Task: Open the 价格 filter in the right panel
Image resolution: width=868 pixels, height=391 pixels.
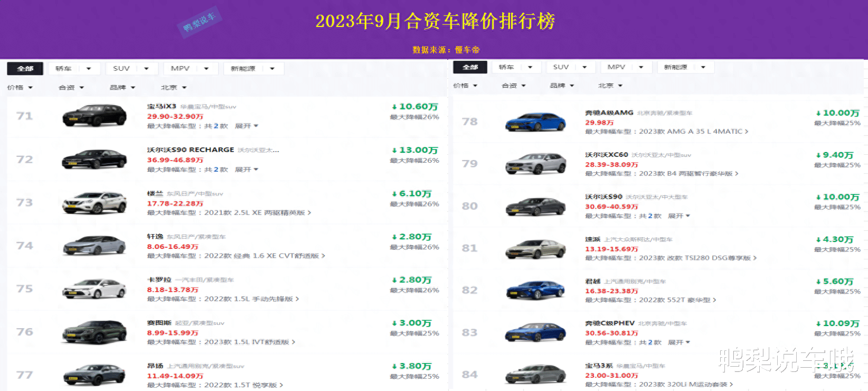Action: pos(465,86)
